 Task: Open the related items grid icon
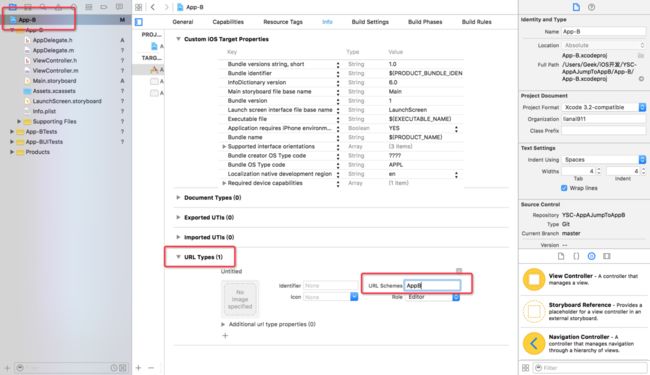pos(138,7)
